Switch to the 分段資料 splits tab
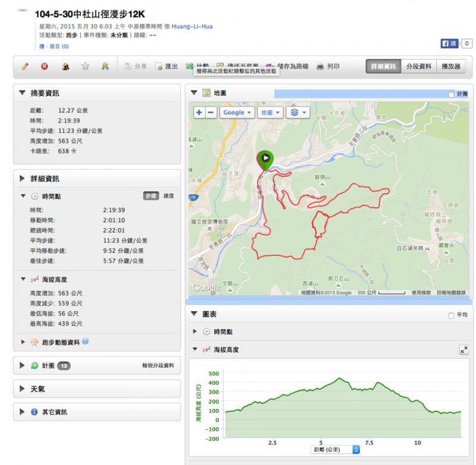This screenshot has width=476, height=465. coord(419,66)
